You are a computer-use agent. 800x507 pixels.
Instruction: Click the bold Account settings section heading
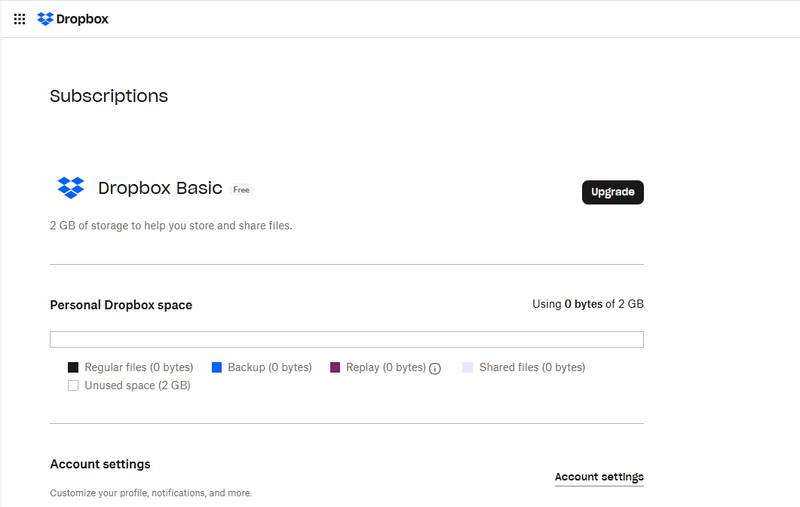100,464
